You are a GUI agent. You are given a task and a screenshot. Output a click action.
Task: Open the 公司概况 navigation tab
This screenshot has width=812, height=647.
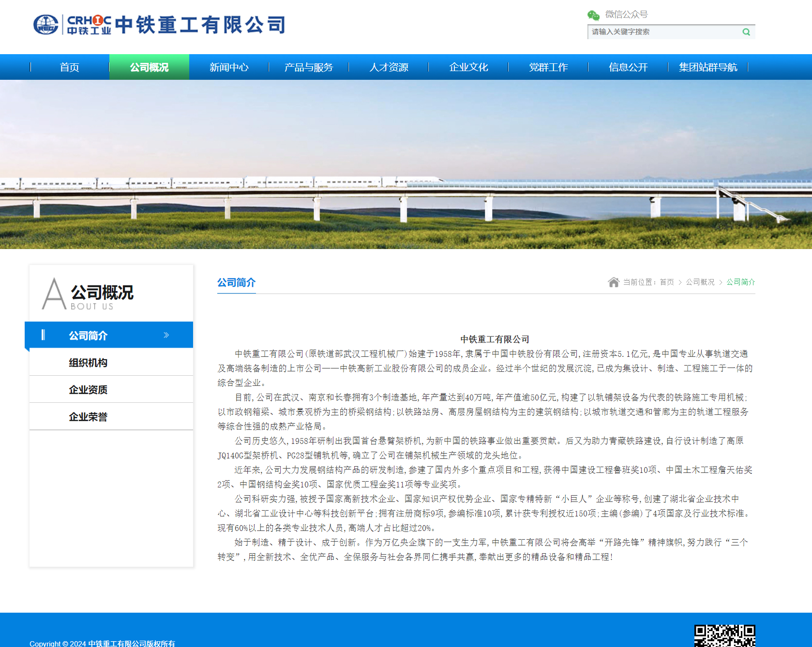coord(149,67)
